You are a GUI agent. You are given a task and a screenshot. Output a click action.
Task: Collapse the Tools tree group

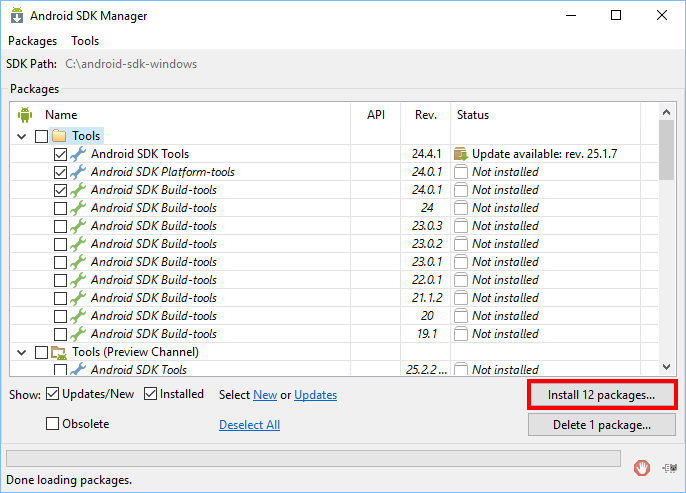point(21,136)
